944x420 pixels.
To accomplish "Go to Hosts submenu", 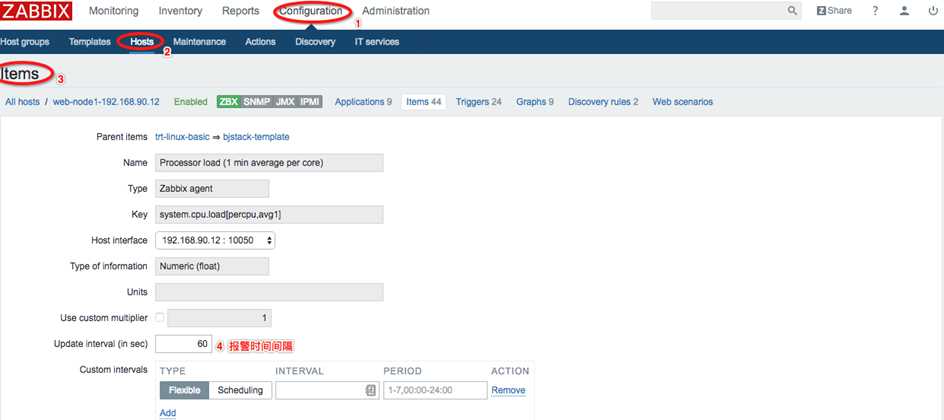I will click(x=141, y=42).
